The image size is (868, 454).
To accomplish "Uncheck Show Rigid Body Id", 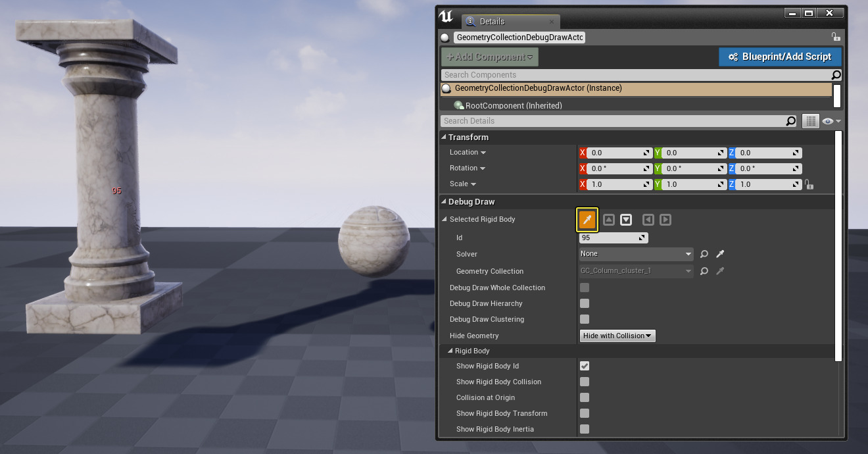I will coord(585,366).
